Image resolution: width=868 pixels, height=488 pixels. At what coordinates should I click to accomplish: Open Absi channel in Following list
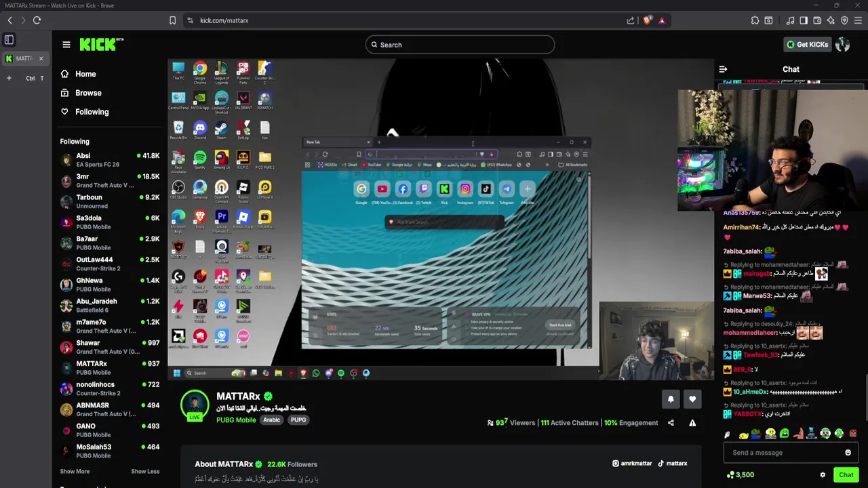coord(110,160)
